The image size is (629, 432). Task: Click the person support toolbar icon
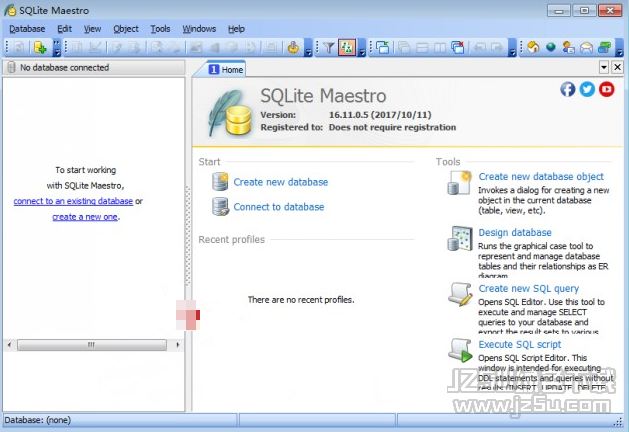pos(568,48)
